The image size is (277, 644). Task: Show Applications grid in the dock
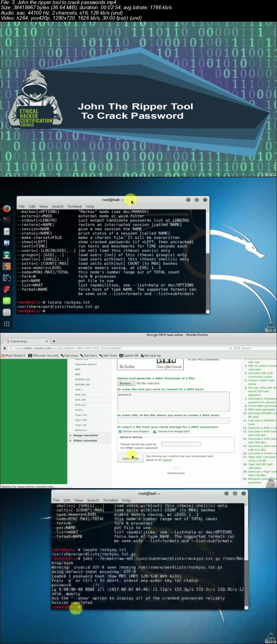6,324
